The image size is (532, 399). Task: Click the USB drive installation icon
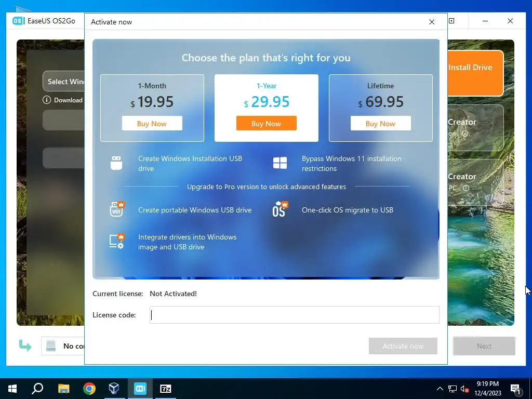tap(116, 163)
